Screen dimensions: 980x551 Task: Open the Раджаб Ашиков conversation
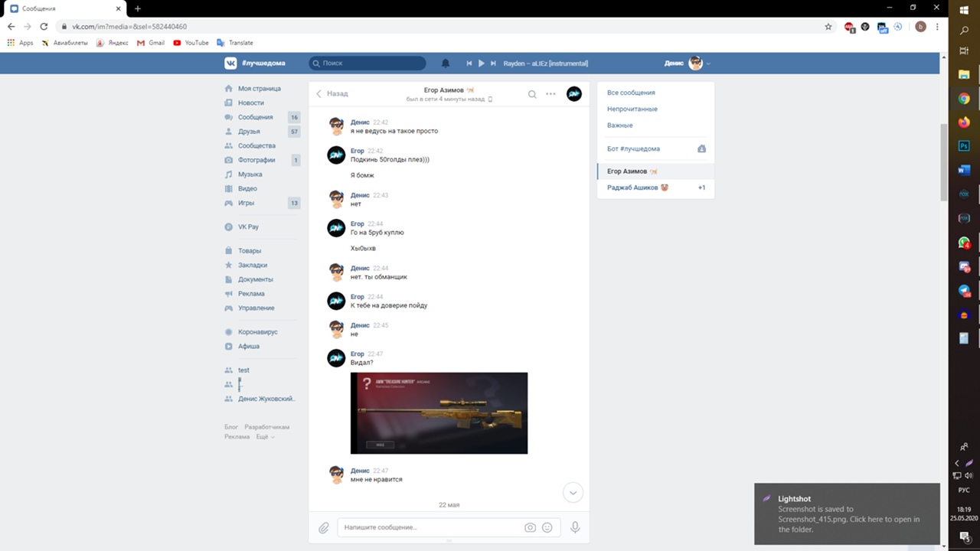point(632,187)
